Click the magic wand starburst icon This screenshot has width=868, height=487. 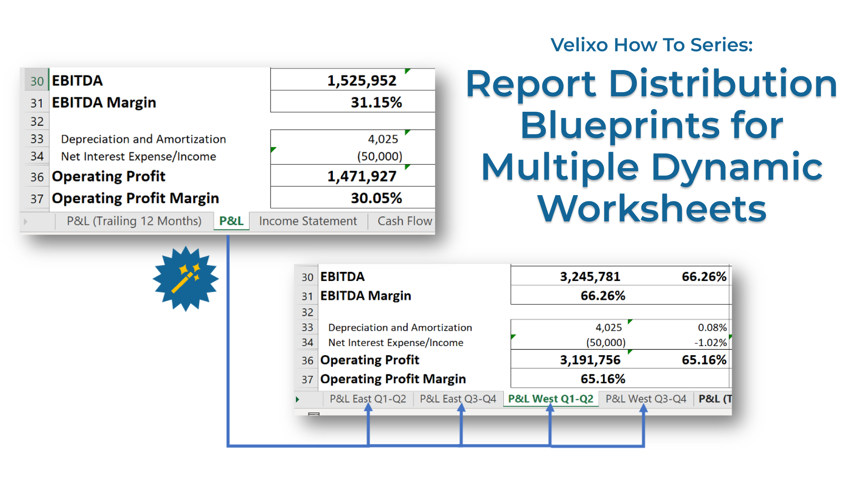[185, 279]
